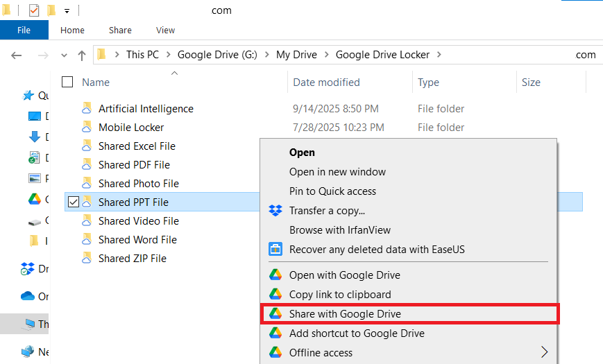Click the Back arrow navigation button
The image size is (603, 364).
click(17, 55)
